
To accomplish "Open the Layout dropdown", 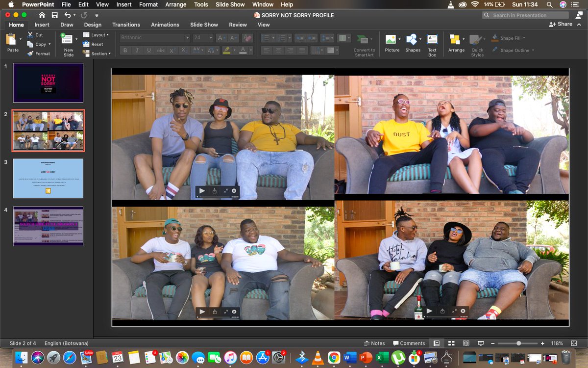I will [96, 35].
